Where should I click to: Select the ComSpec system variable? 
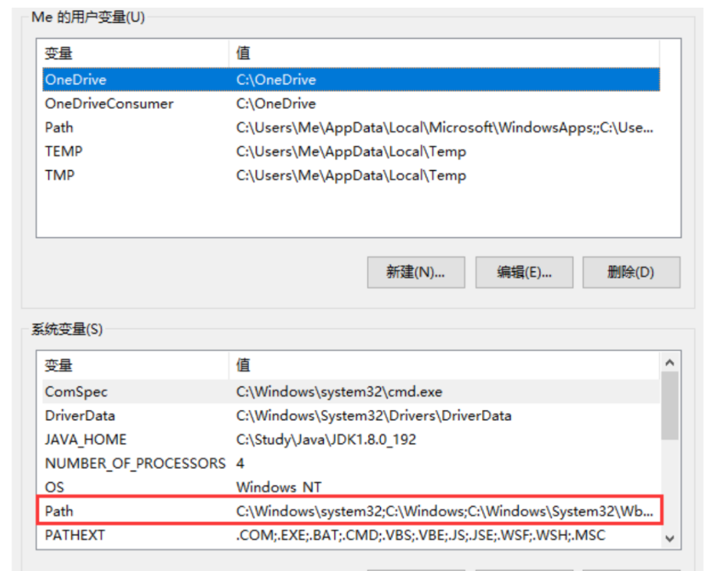351,392
